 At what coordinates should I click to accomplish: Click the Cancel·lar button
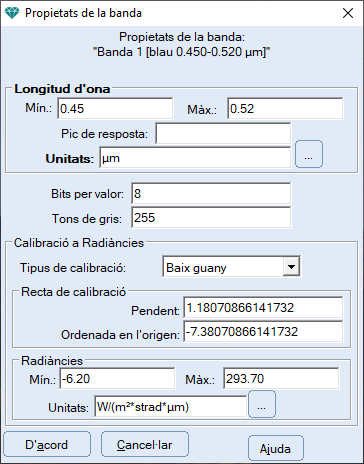tap(145, 444)
